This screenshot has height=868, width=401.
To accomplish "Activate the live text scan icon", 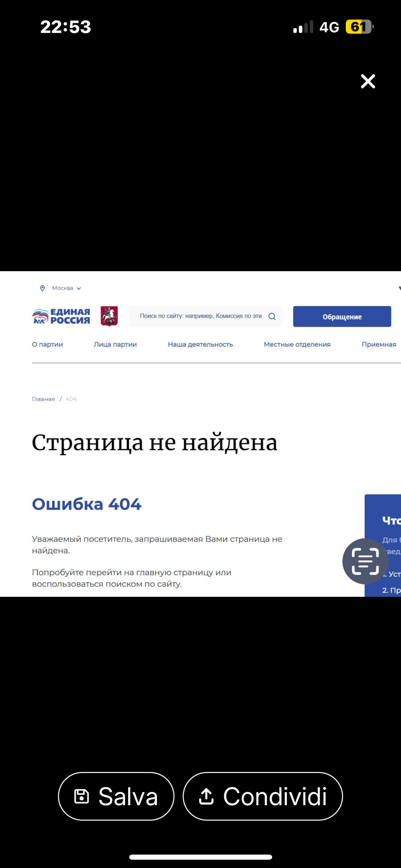I will click(365, 561).
